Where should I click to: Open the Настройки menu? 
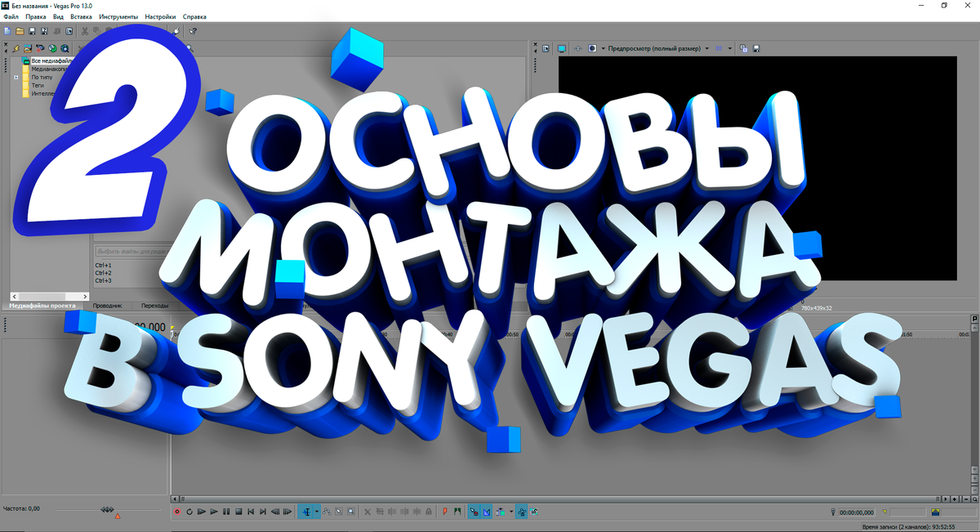(x=160, y=16)
